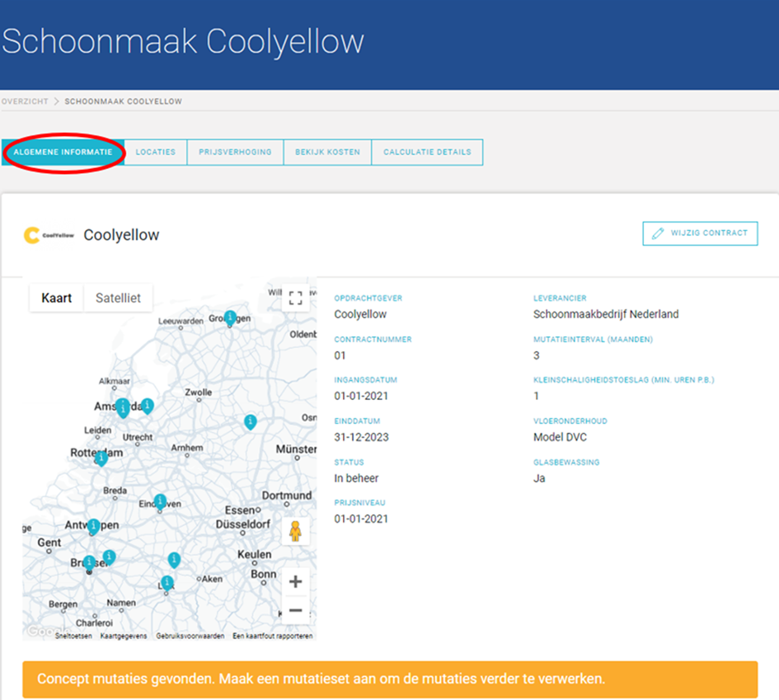Click the Schoonmaak Coolyellow page title
This screenshot has height=700, width=779.
(x=183, y=41)
